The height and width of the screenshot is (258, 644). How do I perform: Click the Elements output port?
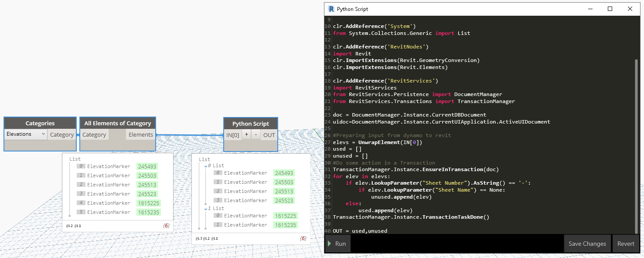point(141,134)
